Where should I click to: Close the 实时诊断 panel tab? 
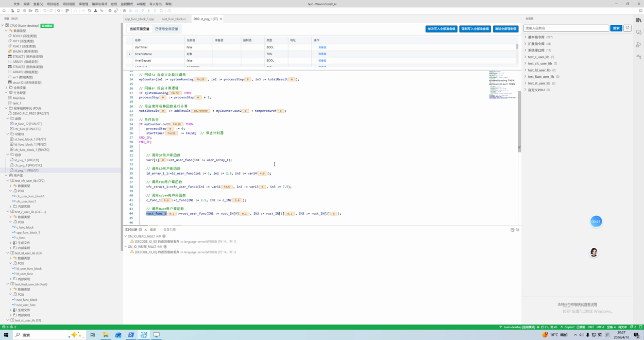coord(146,230)
